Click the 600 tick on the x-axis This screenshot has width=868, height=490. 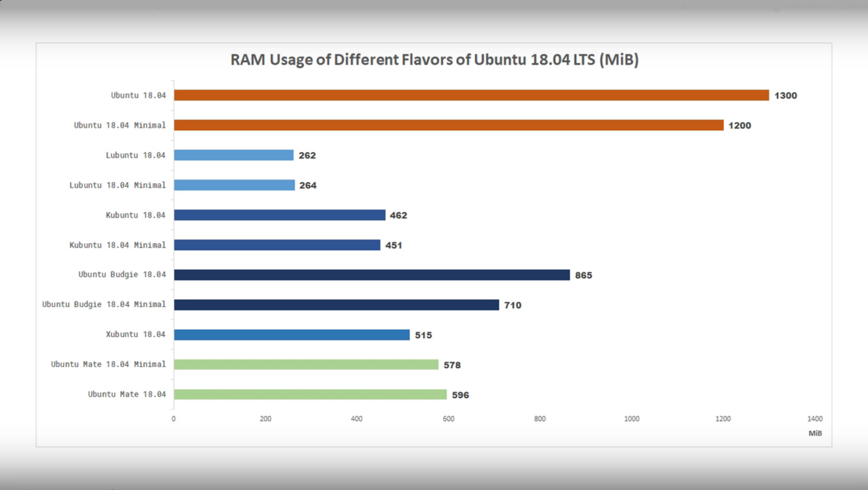[448, 419]
